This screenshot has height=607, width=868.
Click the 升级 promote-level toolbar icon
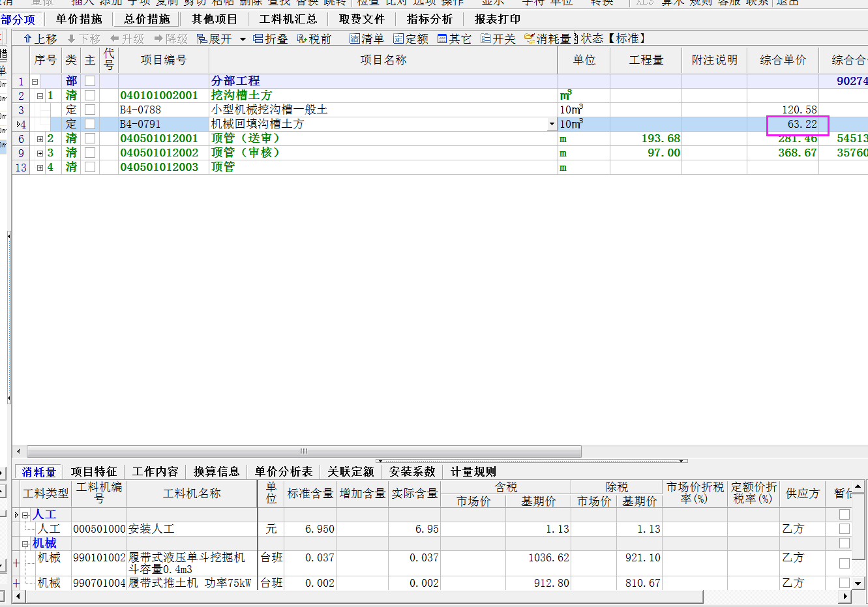pyautogui.click(x=115, y=39)
